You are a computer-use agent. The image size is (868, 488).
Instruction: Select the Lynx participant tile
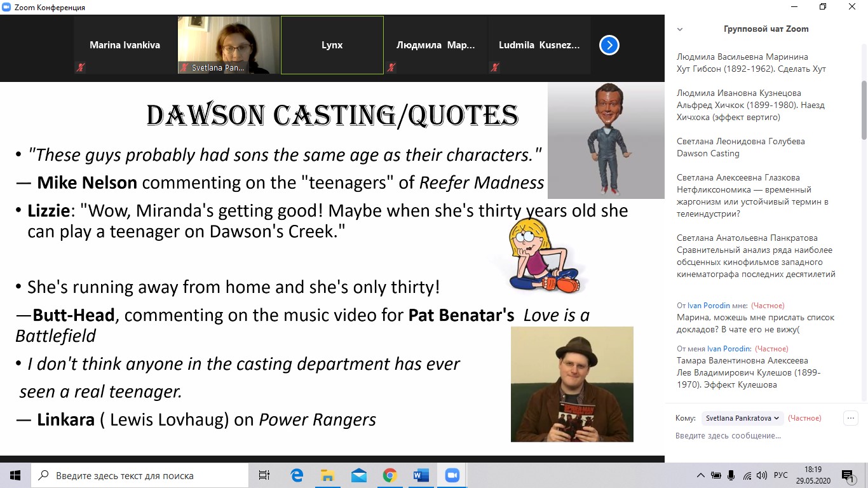[332, 45]
